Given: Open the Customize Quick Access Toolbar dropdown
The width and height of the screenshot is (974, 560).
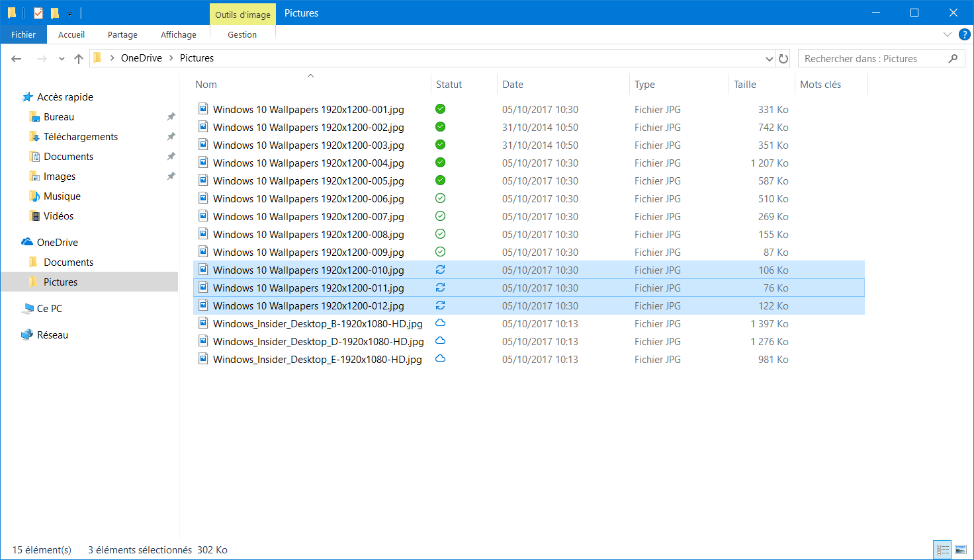Looking at the screenshot, I should pos(69,14).
